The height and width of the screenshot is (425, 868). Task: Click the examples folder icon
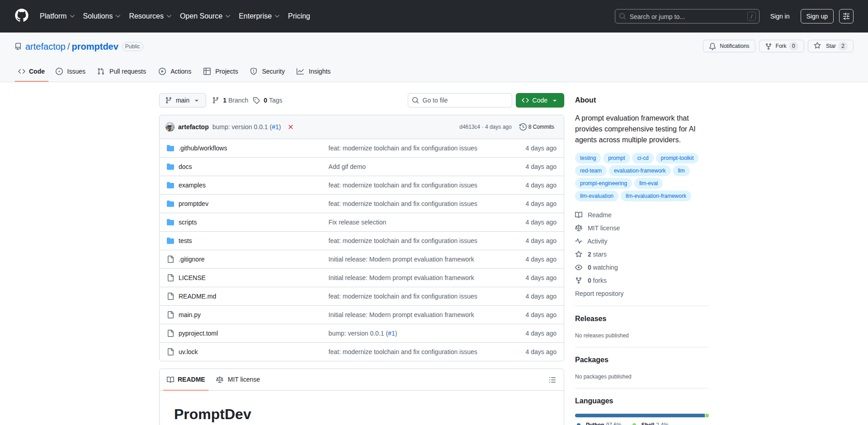point(170,185)
